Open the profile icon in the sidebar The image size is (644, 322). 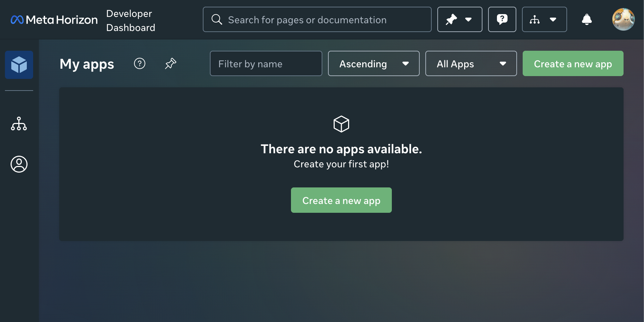[x=19, y=164]
